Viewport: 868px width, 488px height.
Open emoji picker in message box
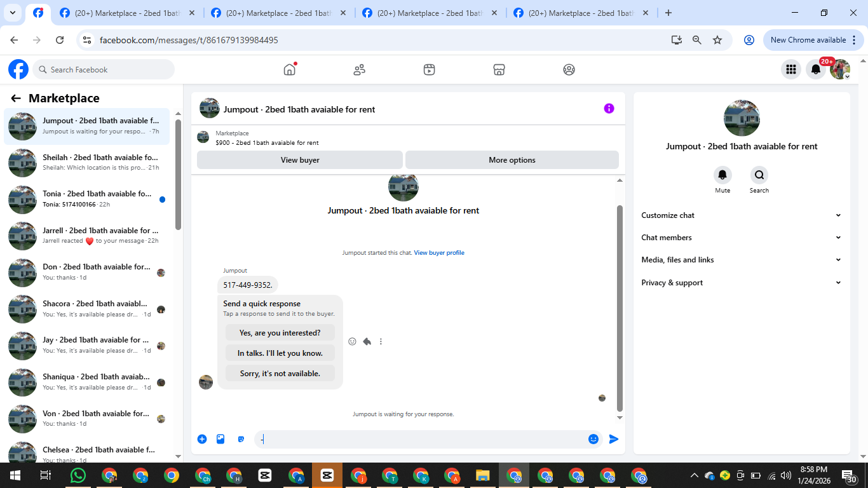593,439
